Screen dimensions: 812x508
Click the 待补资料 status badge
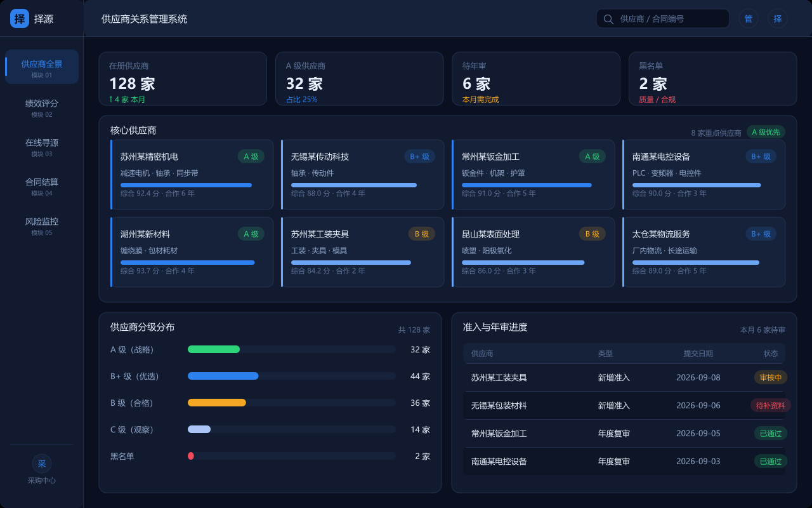point(771,405)
